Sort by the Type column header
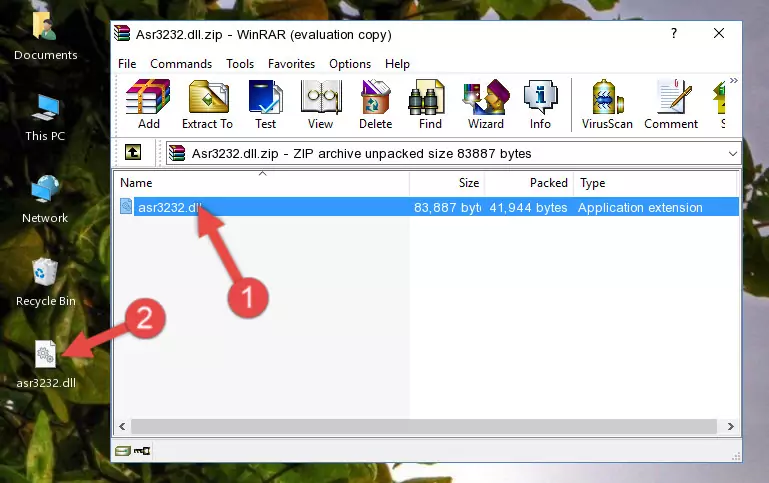 pyautogui.click(x=655, y=183)
